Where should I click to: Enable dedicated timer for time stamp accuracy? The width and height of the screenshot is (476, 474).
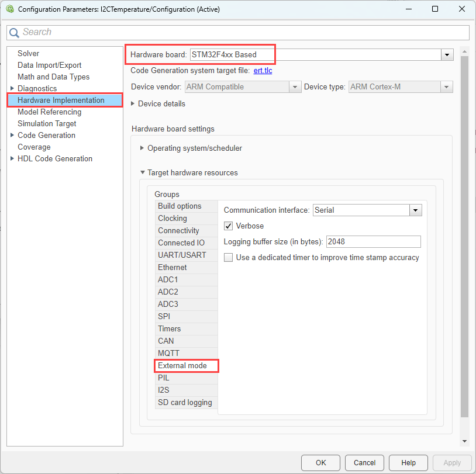(229, 257)
